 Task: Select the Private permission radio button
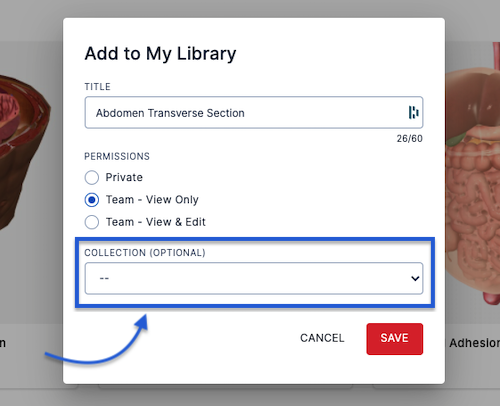(x=92, y=177)
